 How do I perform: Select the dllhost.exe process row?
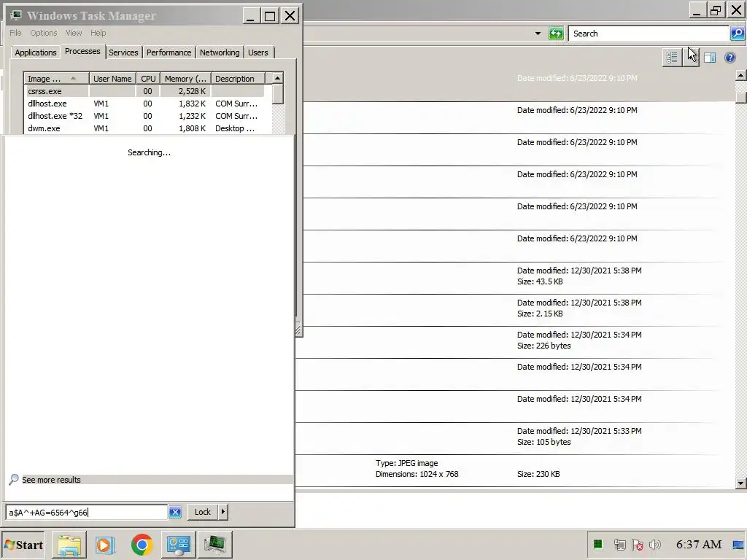[144, 104]
